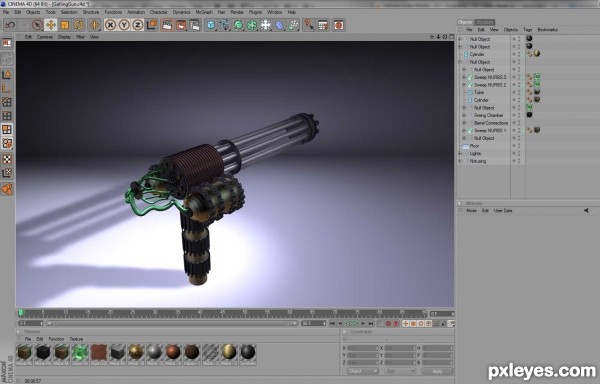Image resolution: width=600 pixels, height=384 pixels.
Task: Render the active view clapperboard icon
Action: [x=167, y=25]
